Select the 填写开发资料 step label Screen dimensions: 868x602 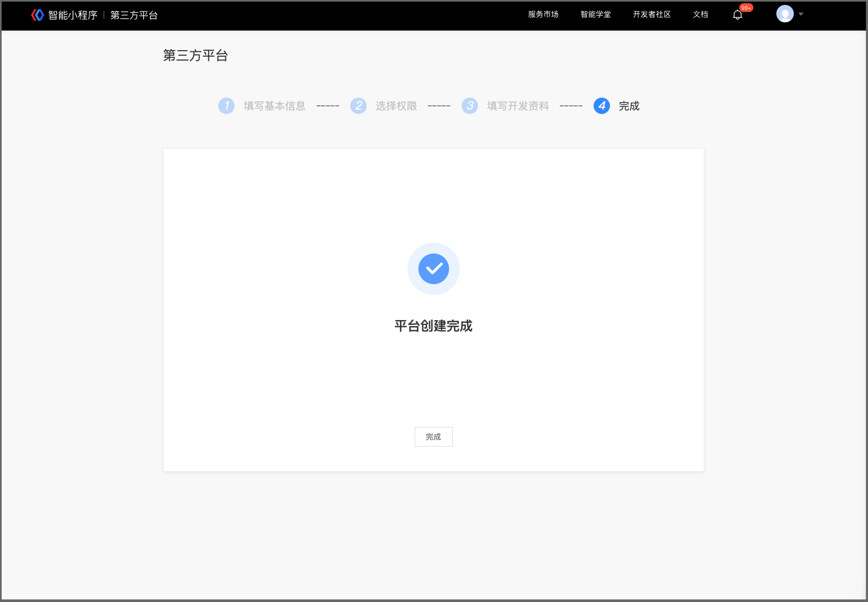[518, 106]
